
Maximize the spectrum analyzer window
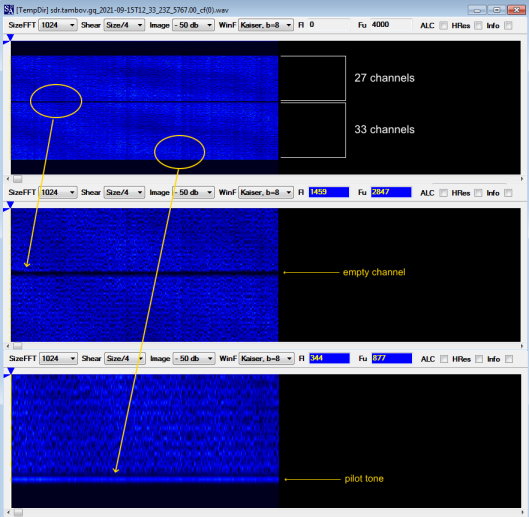(x=497, y=10)
